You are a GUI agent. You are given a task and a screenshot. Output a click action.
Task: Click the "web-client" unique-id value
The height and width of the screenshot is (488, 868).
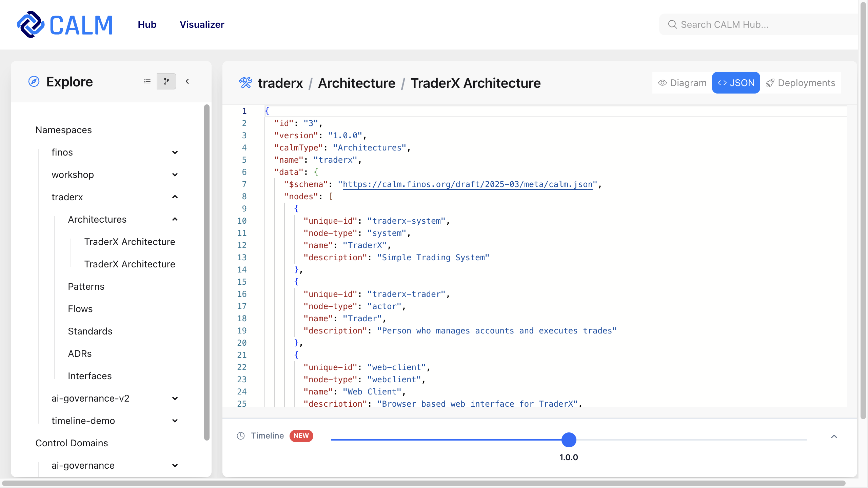pyautogui.click(x=396, y=367)
